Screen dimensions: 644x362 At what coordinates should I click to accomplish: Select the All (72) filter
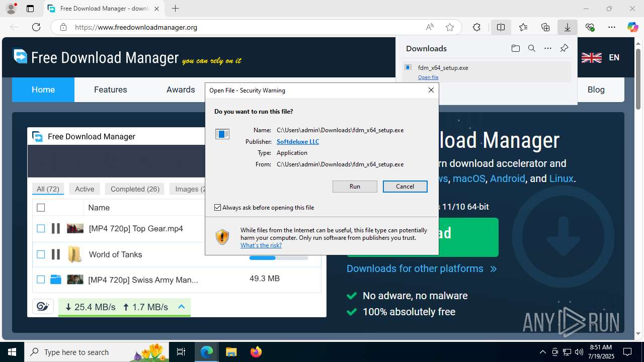click(x=48, y=189)
